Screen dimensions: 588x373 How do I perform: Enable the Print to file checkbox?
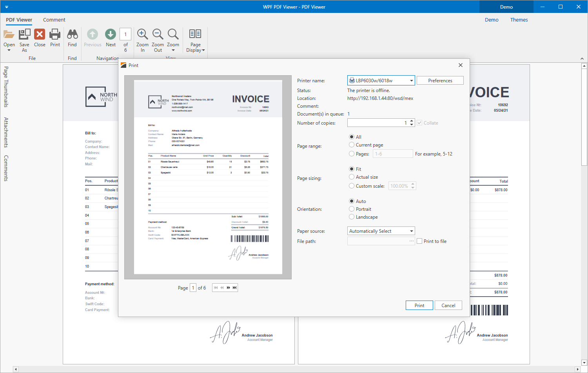click(x=419, y=241)
